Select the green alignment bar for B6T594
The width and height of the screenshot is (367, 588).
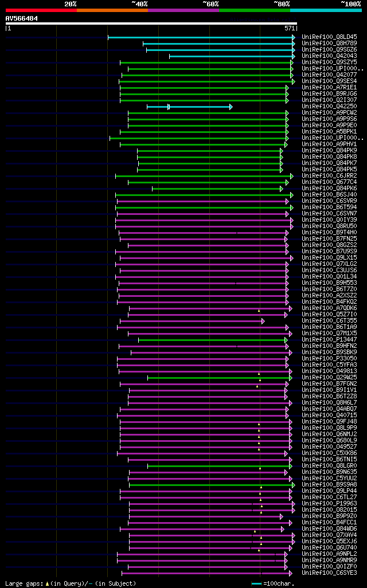(205, 207)
